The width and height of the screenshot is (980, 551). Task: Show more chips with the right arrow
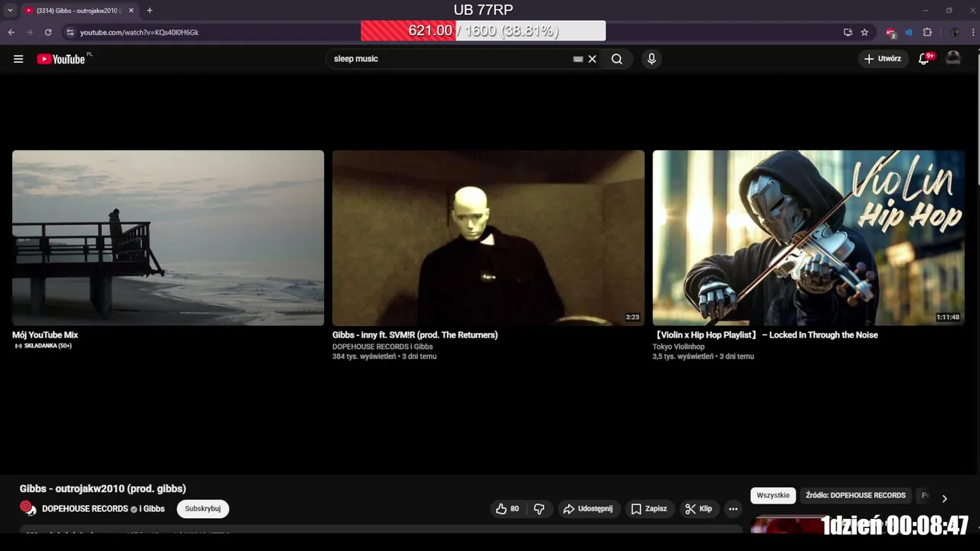pos(944,498)
